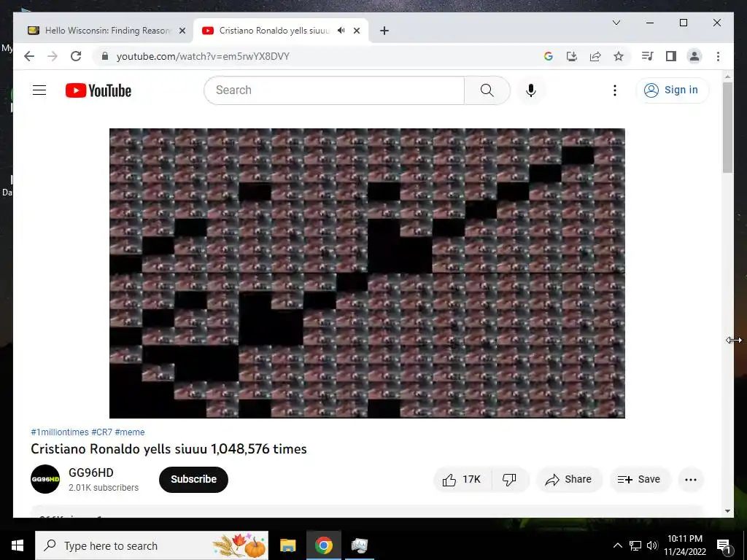Viewport: 747px width, 560px height.
Task: Reload the YouTube page
Action: 76,56
